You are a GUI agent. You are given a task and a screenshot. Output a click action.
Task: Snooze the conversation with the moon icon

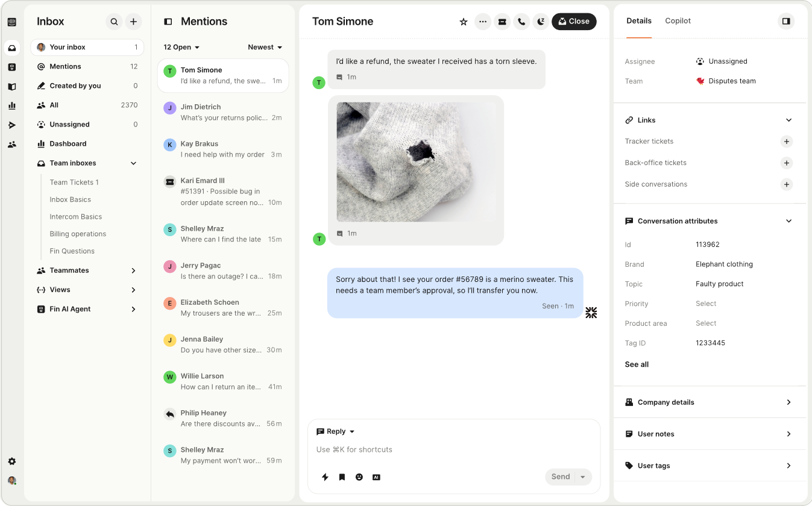click(541, 21)
